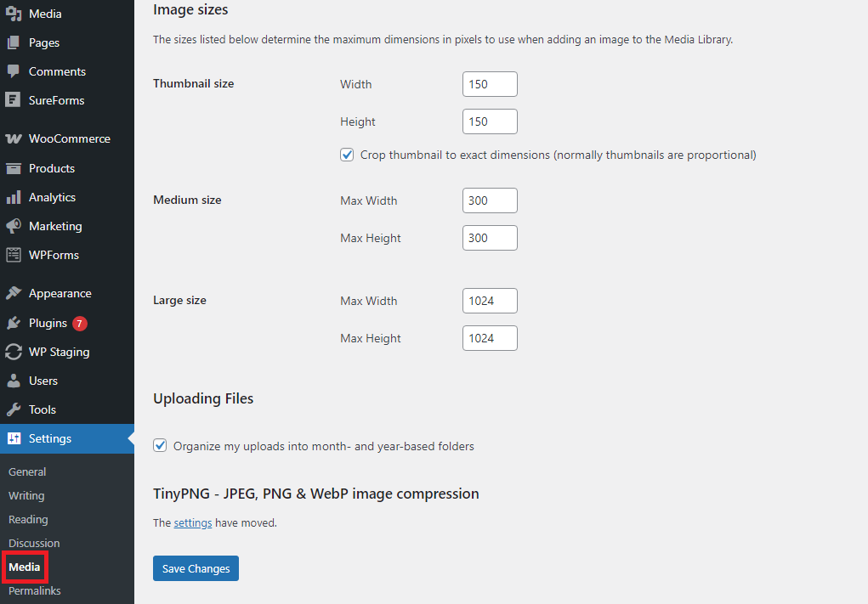Select the Products sidebar icon
This screenshot has width=868, height=604.
[x=14, y=168]
